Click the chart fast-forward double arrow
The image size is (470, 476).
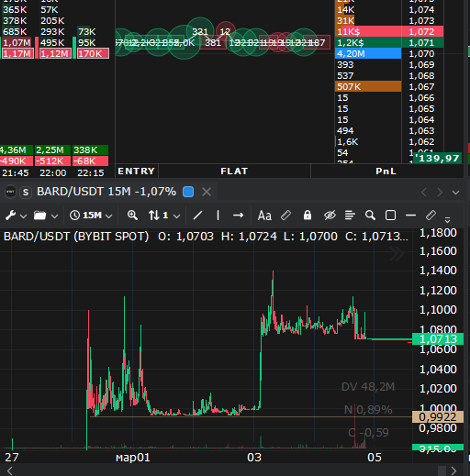[397, 253]
